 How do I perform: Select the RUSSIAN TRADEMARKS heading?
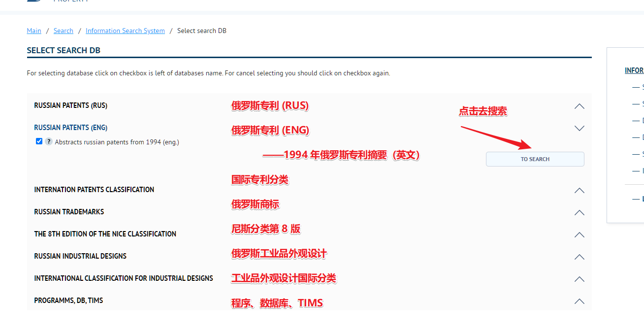coord(69,212)
